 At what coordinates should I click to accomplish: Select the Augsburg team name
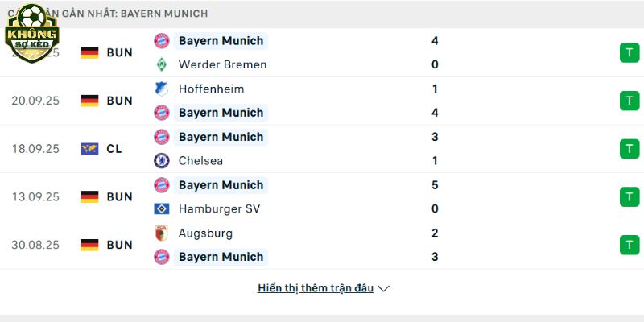pos(205,233)
